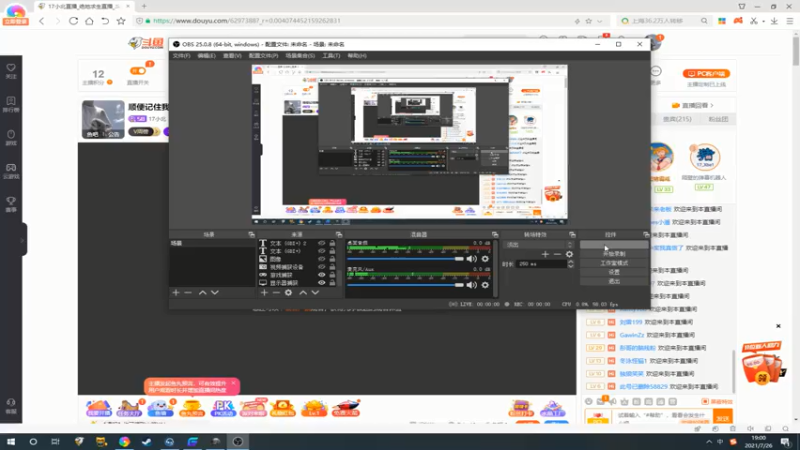Expand the live replay chevron link on Douyu
800x450 pixels.
coord(712,105)
